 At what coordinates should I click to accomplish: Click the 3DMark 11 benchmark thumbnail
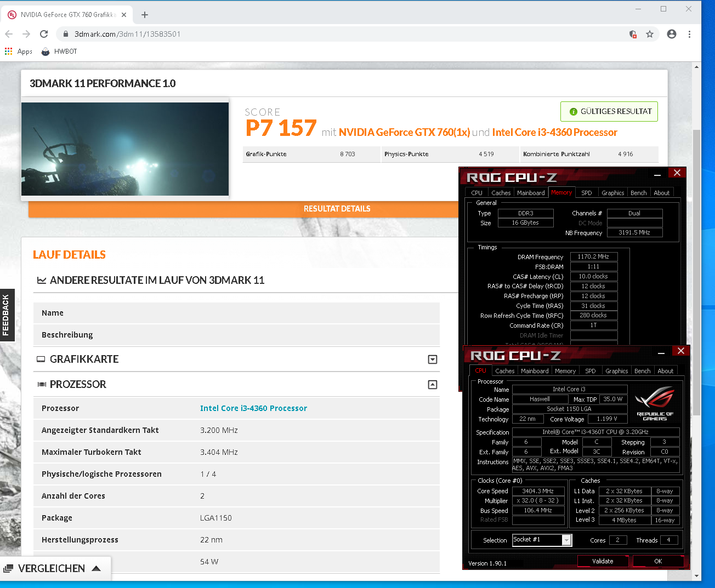click(x=125, y=149)
